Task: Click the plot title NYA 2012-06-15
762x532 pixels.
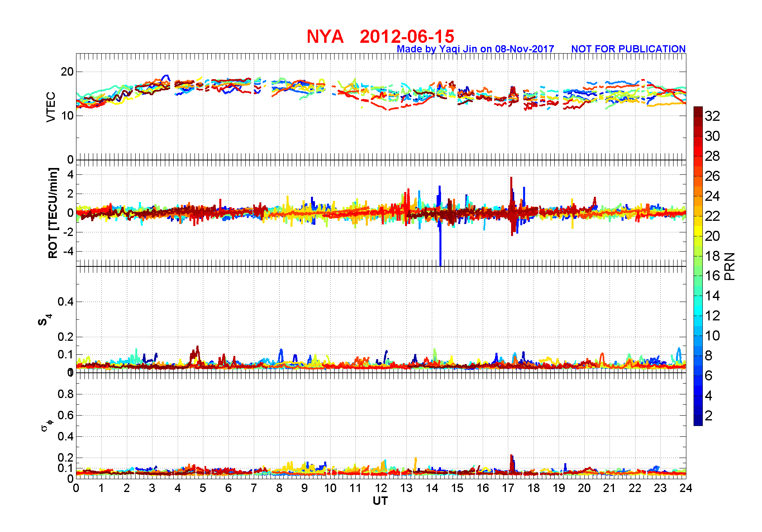Action: [380, 37]
